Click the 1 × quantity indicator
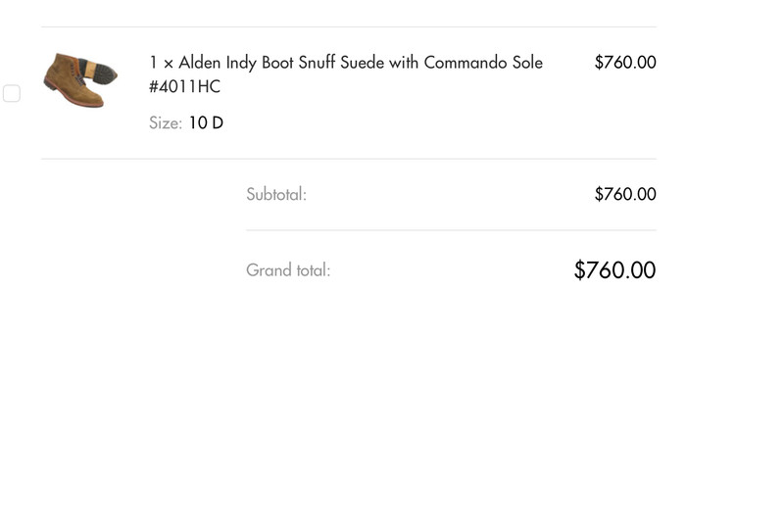This screenshot has height=532, width=784. 161,63
